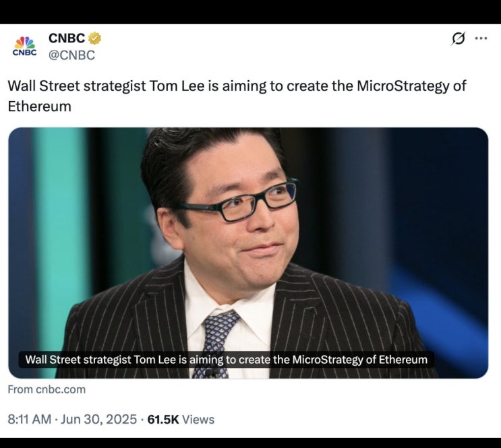
Task: Click the blurred blue area right of the photo
Action: coord(441,224)
